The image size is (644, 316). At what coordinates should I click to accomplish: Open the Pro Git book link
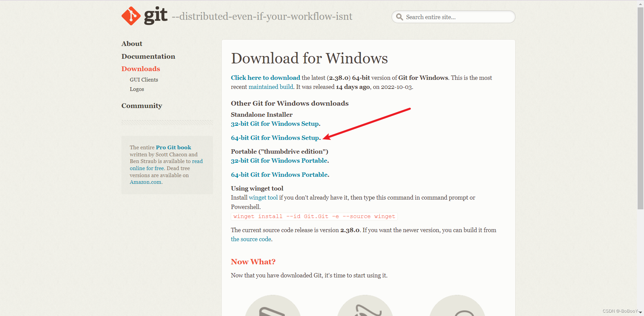coord(173,147)
